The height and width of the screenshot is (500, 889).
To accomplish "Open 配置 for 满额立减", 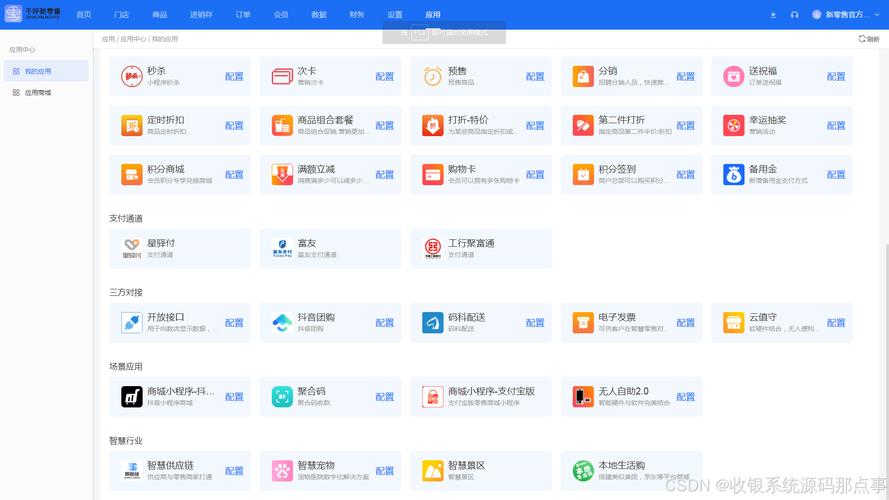I will (384, 175).
